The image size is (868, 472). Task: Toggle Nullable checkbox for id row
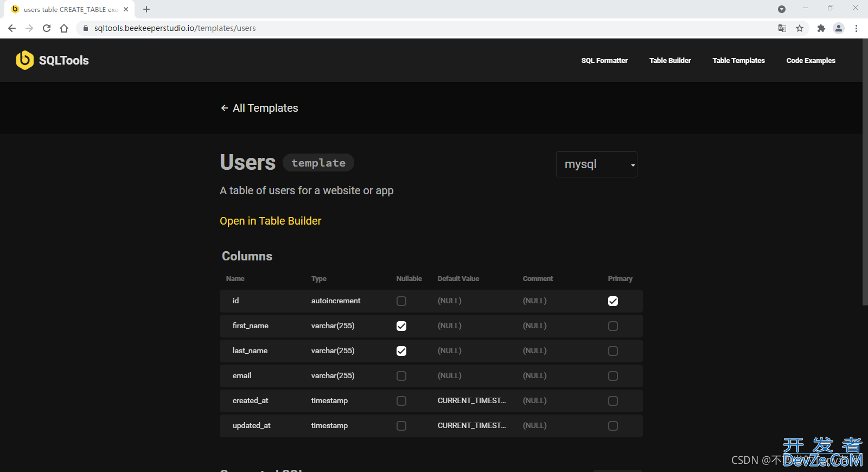pyautogui.click(x=401, y=301)
